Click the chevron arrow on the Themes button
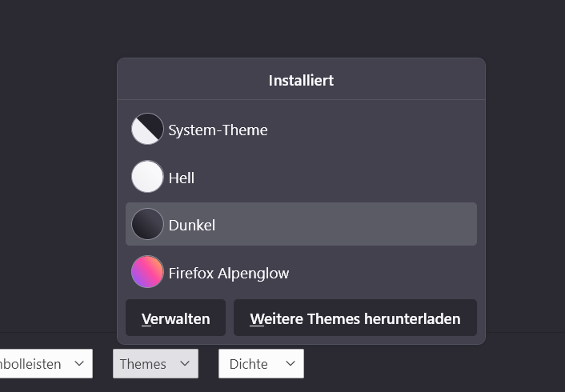Screen dimensions: 565x392 click(183, 364)
